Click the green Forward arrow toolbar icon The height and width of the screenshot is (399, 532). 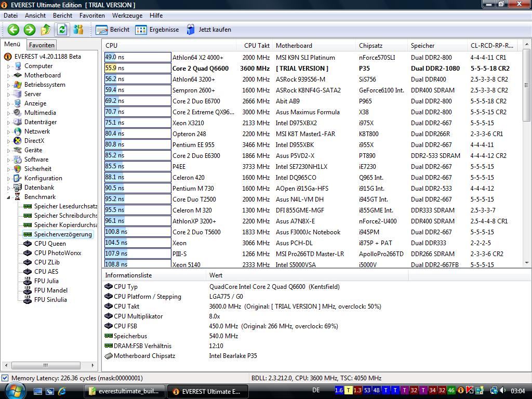[30, 30]
